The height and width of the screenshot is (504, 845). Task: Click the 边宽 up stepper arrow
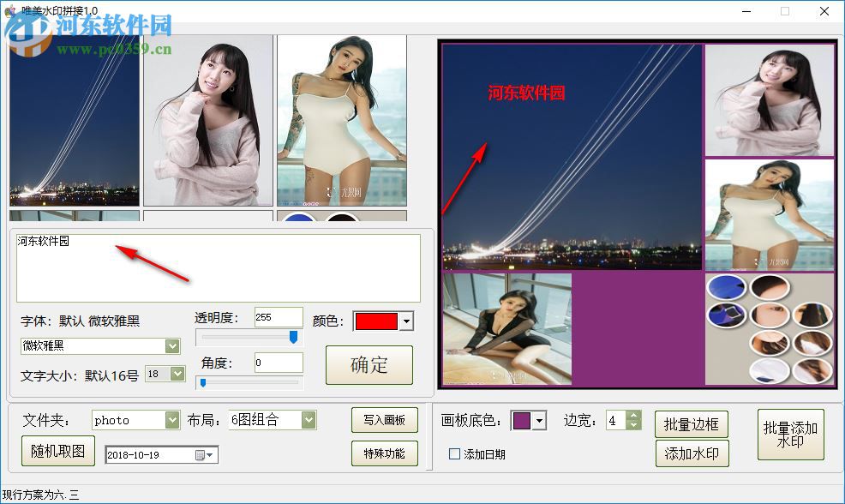click(x=633, y=415)
